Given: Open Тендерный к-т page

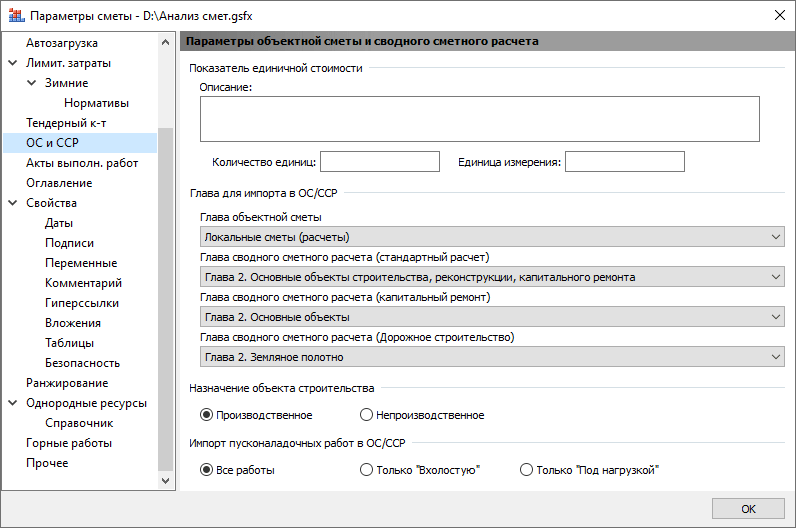Looking at the screenshot, I should (66, 123).
